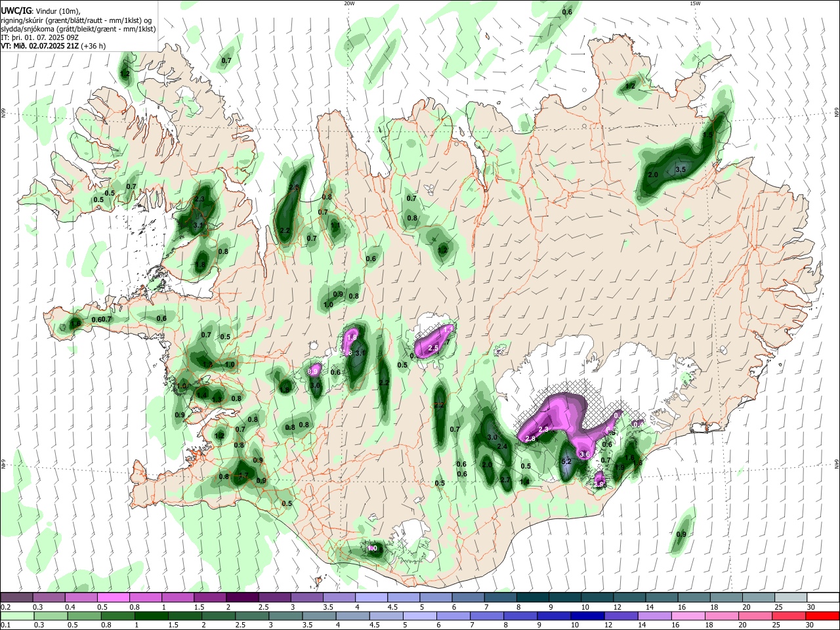Screen dimensions: 840x630
Task: Click the IT: þri. 01. 07. 2025 09Z line
Action: click(39, 37)
